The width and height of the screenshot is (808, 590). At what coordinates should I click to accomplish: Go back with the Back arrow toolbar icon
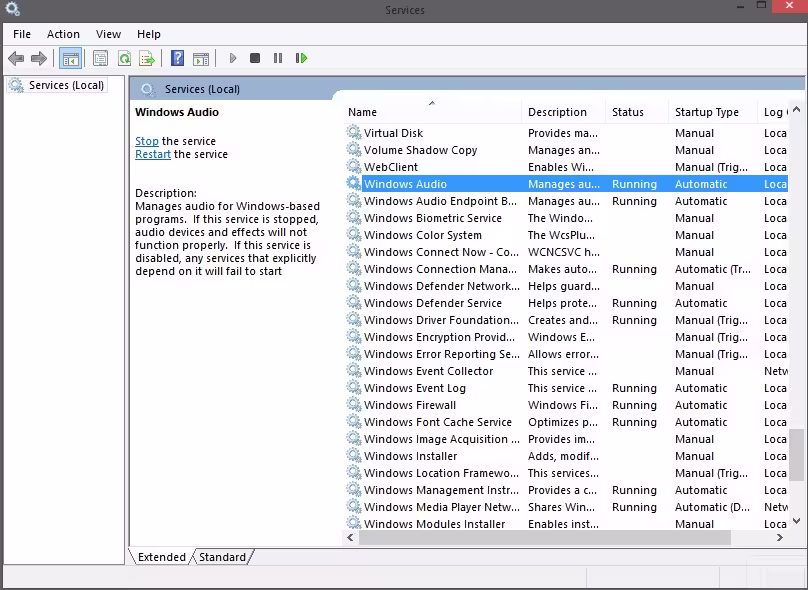16,58
